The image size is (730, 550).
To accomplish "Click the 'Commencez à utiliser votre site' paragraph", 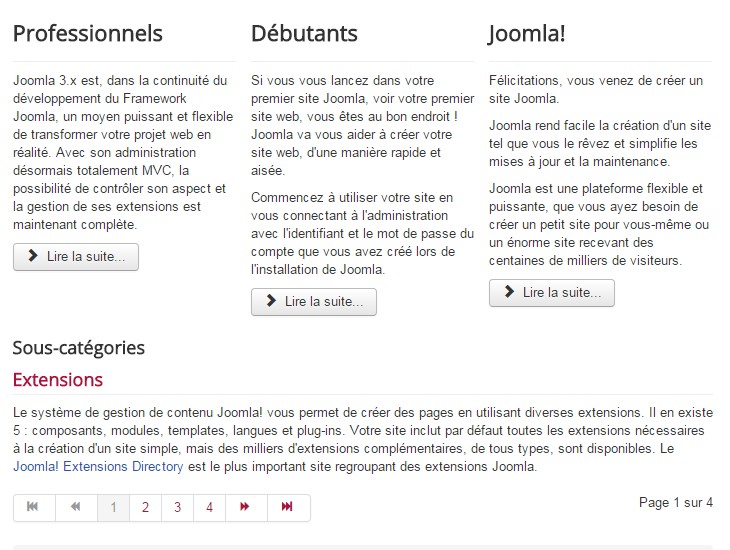I will point(362,233).
